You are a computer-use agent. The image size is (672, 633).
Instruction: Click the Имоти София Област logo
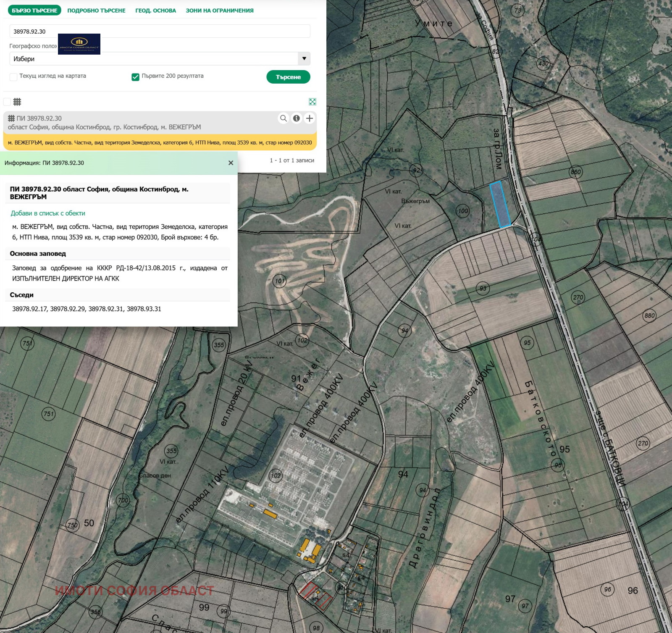point(79,44)
